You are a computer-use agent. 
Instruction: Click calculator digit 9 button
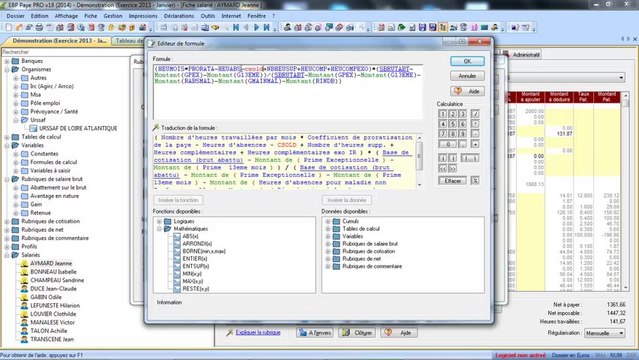pyautogui.click(x=463, y=133)
